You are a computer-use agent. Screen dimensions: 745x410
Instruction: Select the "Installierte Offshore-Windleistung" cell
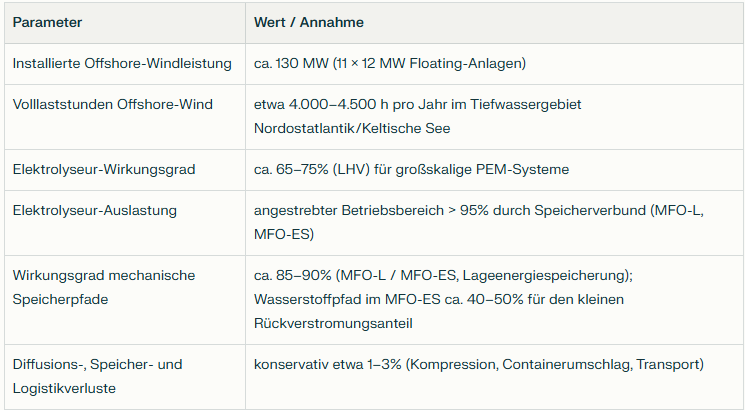pyautogui.click(x=122, y=64)
